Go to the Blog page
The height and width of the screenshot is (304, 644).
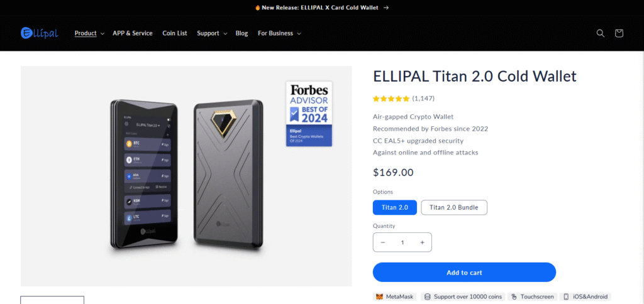[x=242, y=33]
